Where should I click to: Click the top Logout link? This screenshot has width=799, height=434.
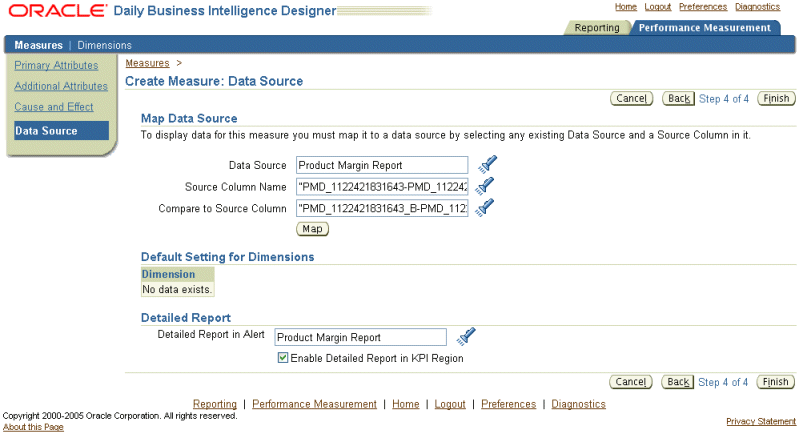tap(657, 7)
